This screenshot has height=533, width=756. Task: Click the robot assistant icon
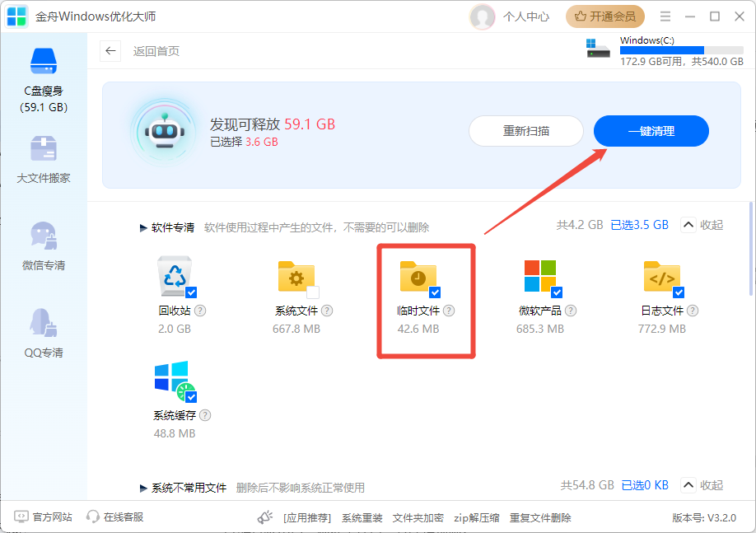(165, 132)
